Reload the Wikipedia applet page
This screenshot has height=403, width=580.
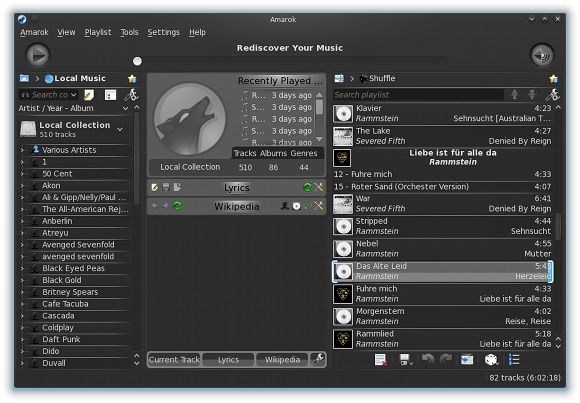click(x=177, y=206)
